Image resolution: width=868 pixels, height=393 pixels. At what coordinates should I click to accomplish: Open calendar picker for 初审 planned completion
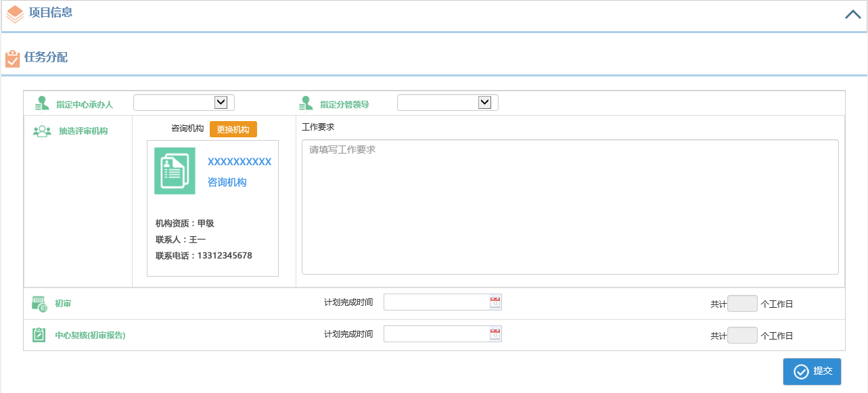coord(495,302)
